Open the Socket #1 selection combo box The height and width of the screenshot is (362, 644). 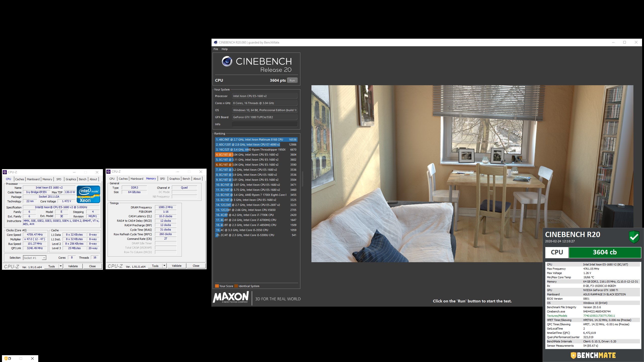[x=34, y=258]
